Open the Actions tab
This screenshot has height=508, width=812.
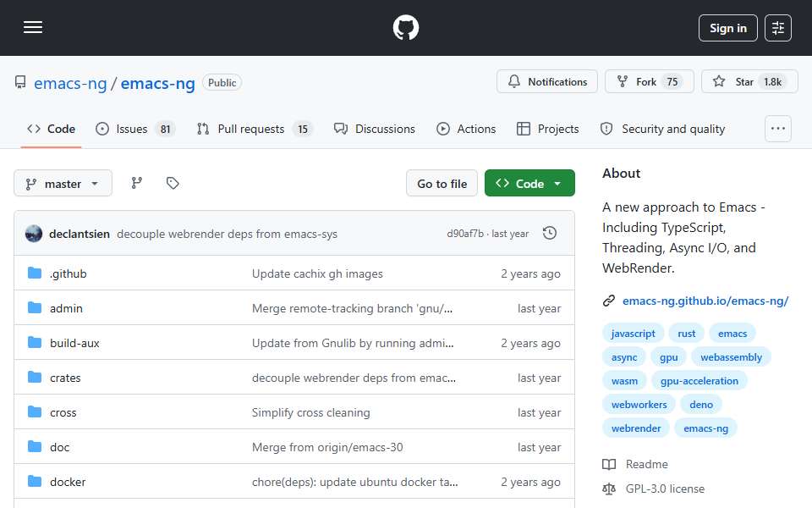click(466, 129)
